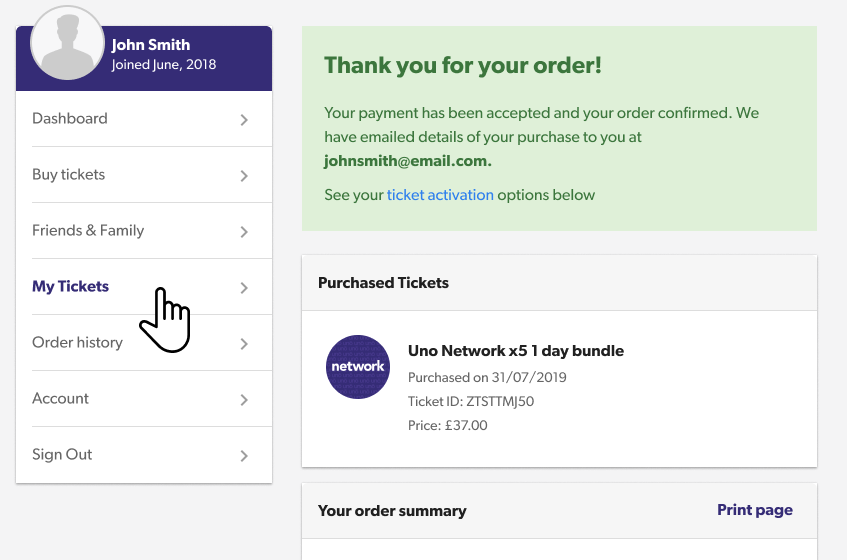Follow the ticket activation link
Screen dimensions: 847x560
(x=440, y=195)
